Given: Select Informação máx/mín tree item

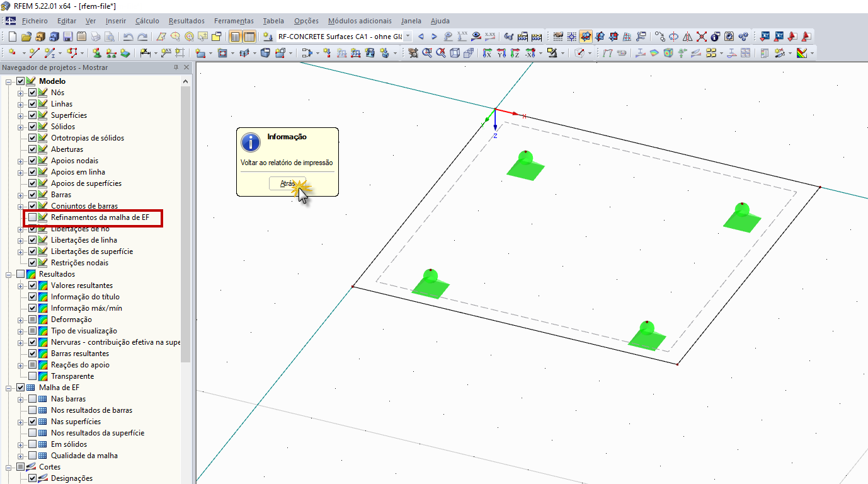Looking at the screenshot, I should [86, 308].
